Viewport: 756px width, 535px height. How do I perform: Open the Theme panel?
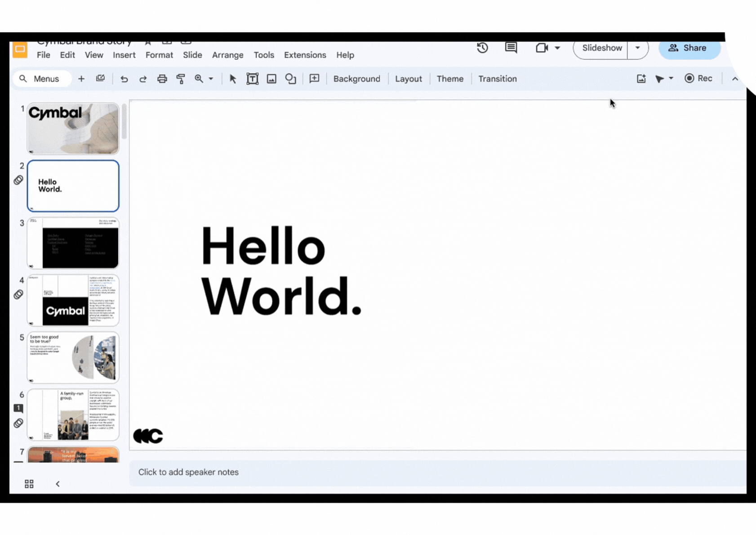[x=450, y=79]
